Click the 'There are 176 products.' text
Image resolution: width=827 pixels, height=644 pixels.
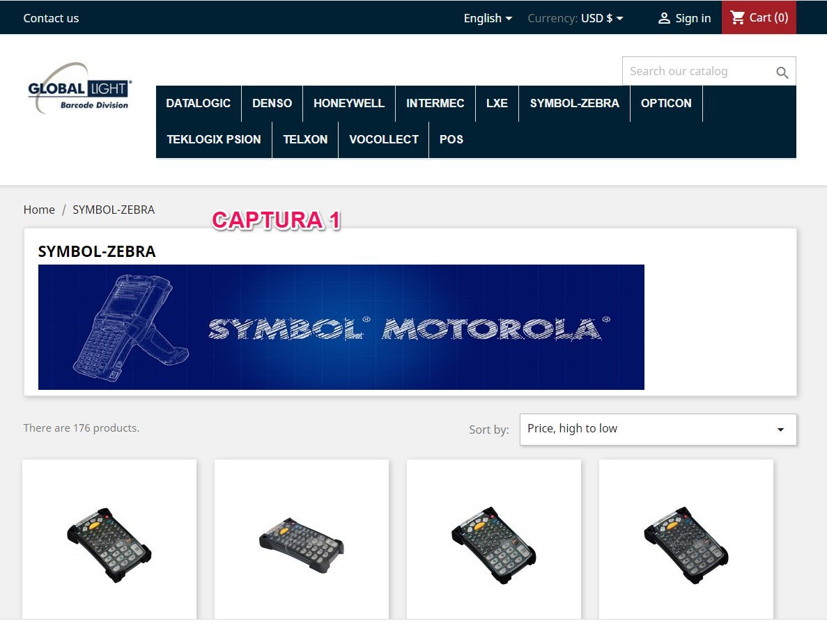pos(82,428)
